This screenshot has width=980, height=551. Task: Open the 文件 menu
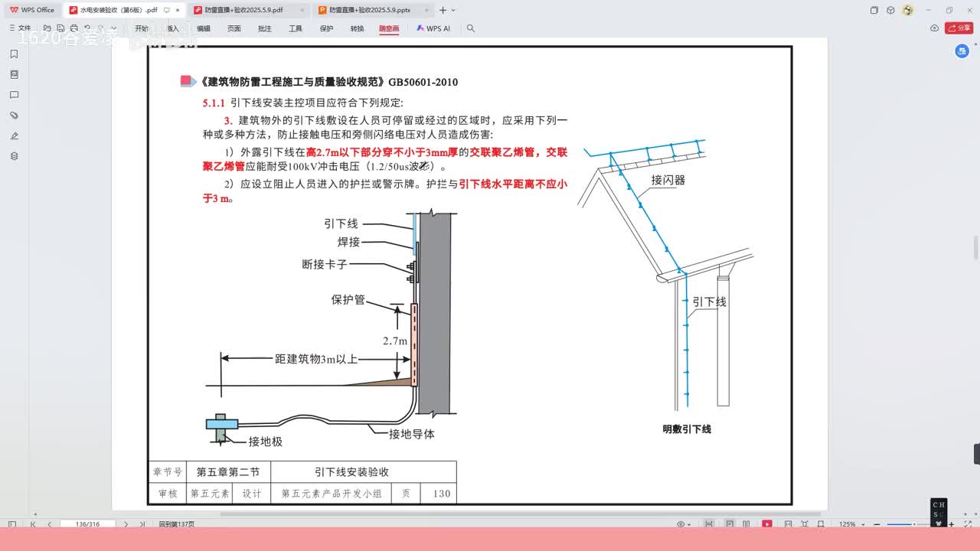(20, 28)
